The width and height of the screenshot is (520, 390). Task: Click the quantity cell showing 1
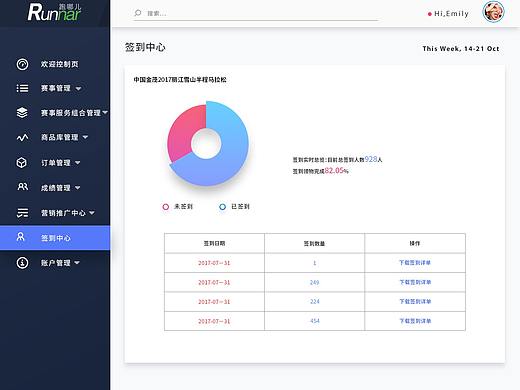tap(314, 263)
